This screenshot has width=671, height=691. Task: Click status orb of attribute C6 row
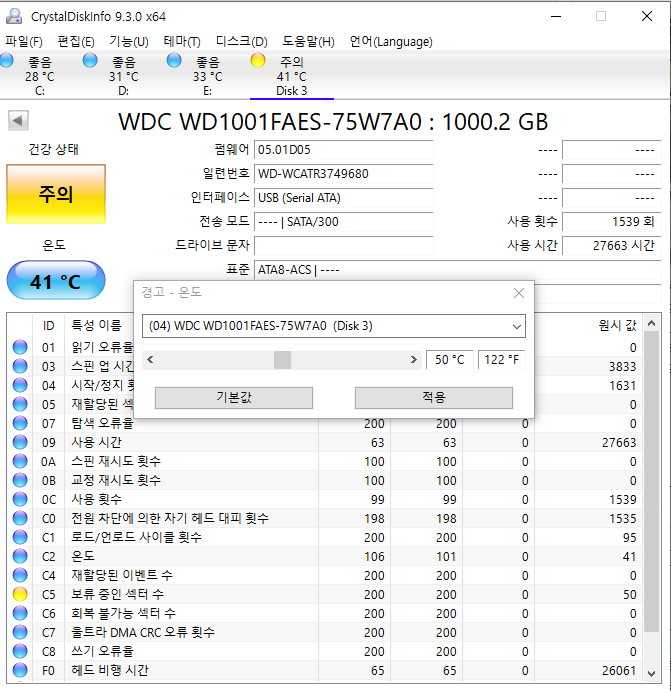pyautogui.click(x=20, y=613)
